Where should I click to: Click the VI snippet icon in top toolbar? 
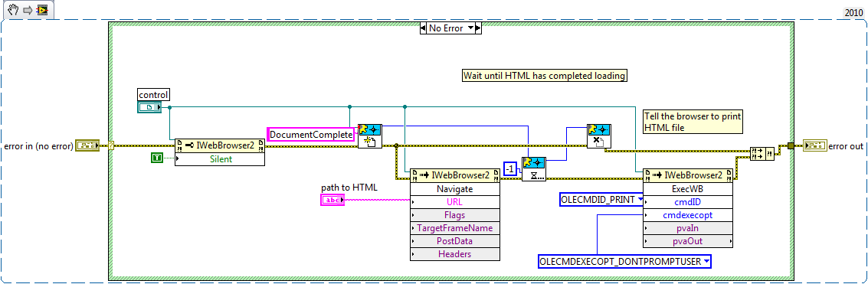42,10
